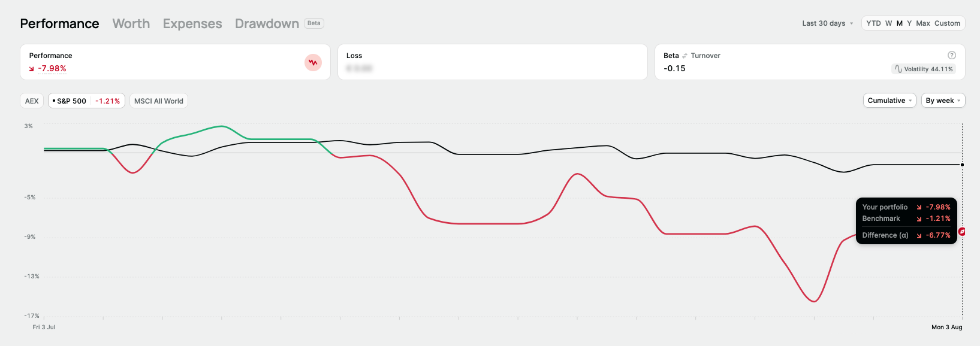This screenshot has width=980, height=346.
Task: Toggle the S&P 500 benchmark chip
Action: coord(86,101)
